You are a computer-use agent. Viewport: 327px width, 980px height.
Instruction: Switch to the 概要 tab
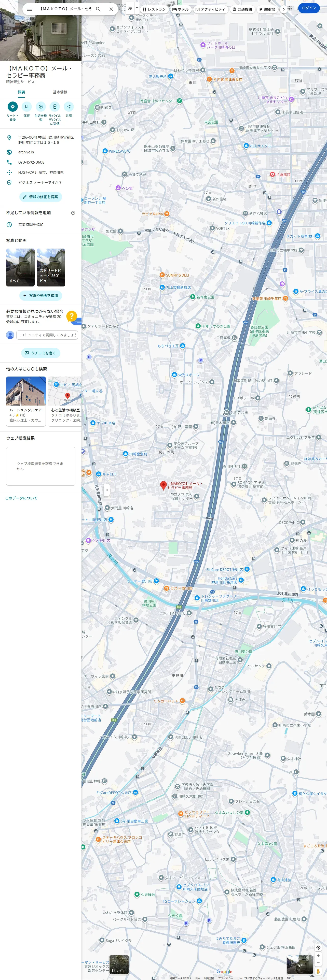(21, 92)
